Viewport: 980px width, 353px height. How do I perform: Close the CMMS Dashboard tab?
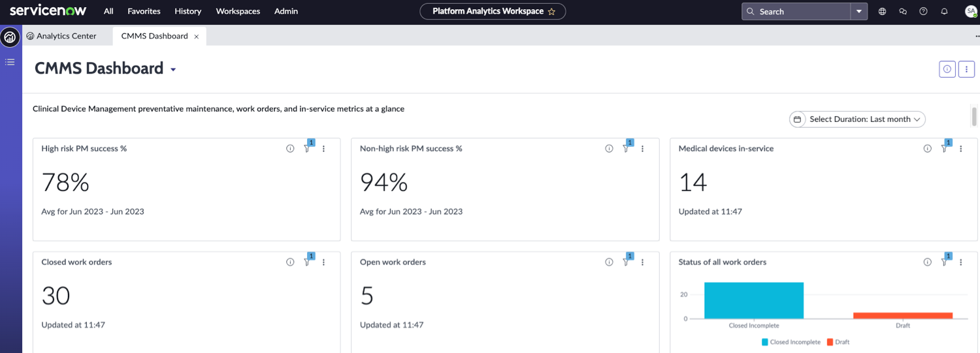click(196, 37)
